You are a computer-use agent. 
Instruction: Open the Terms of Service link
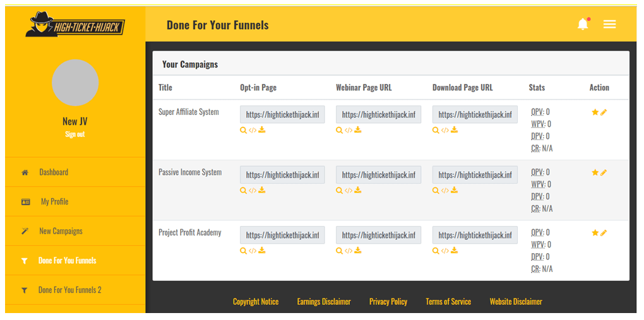(x=448, y=302)
